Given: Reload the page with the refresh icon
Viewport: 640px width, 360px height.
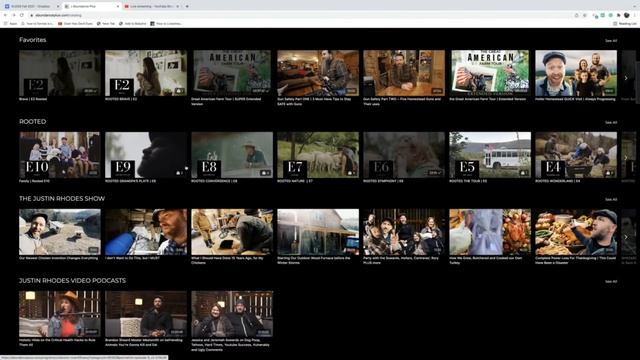Looking at the screenshot, I should point(22,15).
